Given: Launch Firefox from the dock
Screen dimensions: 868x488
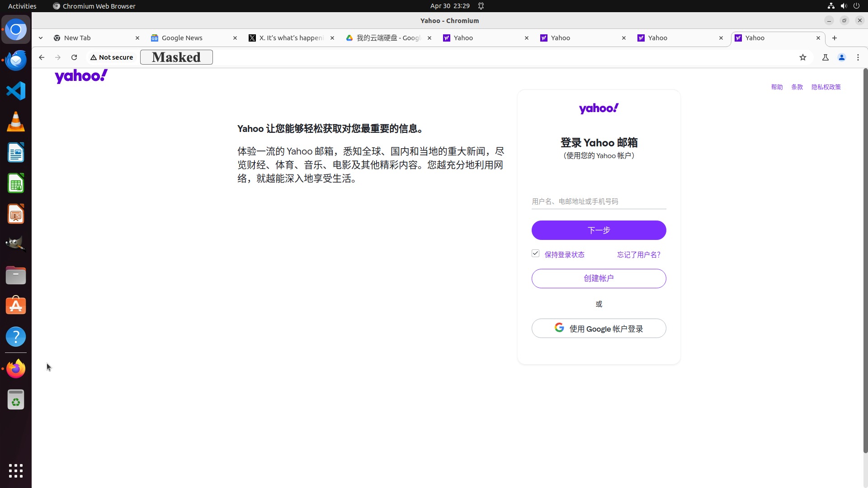Looking at the screenshot, I should pyautogui.click(x=16, y=369).
